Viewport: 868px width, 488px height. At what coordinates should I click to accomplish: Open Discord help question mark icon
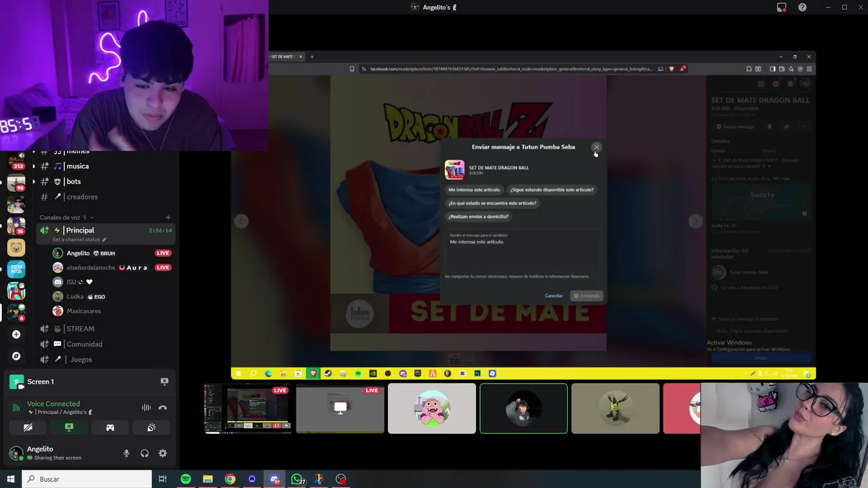[802, 7]
